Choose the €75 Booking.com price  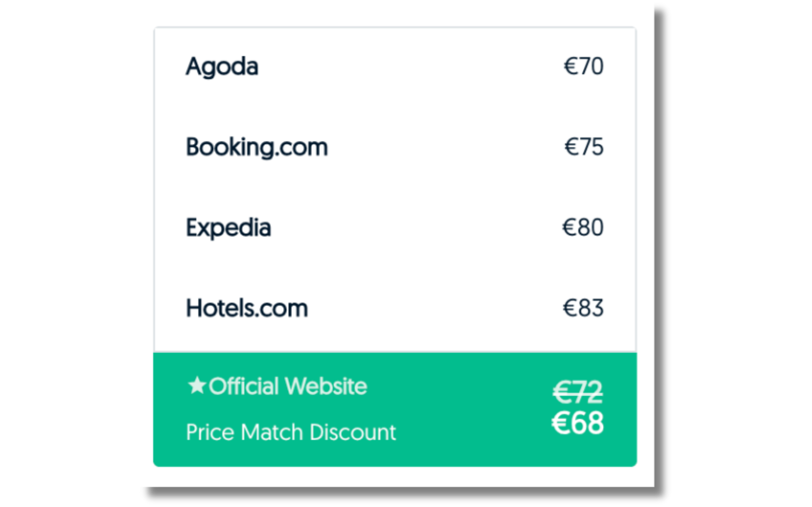tap(584, 147)
